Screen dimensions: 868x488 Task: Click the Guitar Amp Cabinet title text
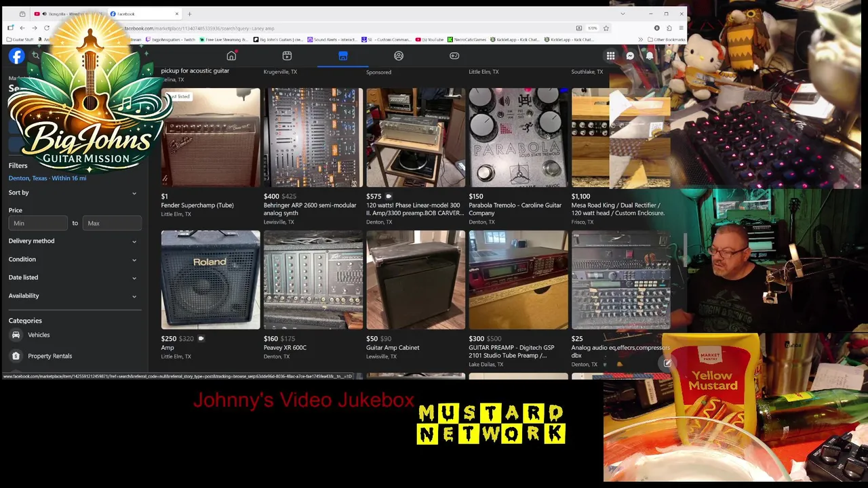click(393, 348)
